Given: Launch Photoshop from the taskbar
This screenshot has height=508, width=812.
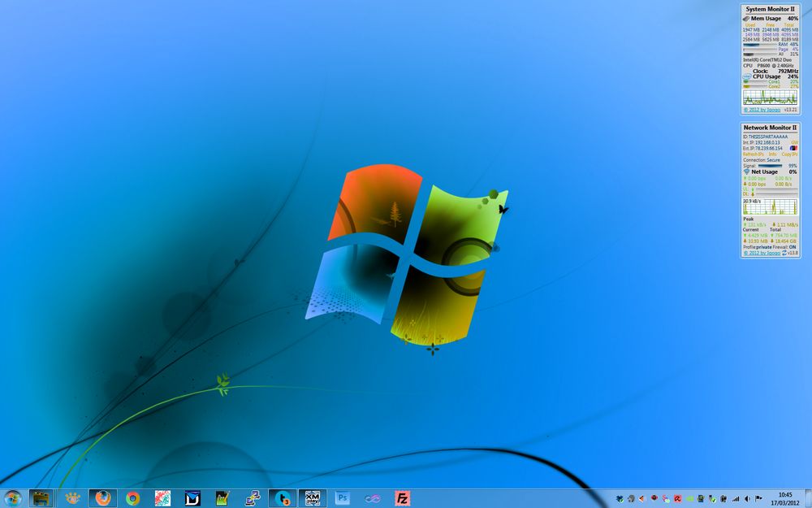Looking at the screenshot, I should [343, 499].
